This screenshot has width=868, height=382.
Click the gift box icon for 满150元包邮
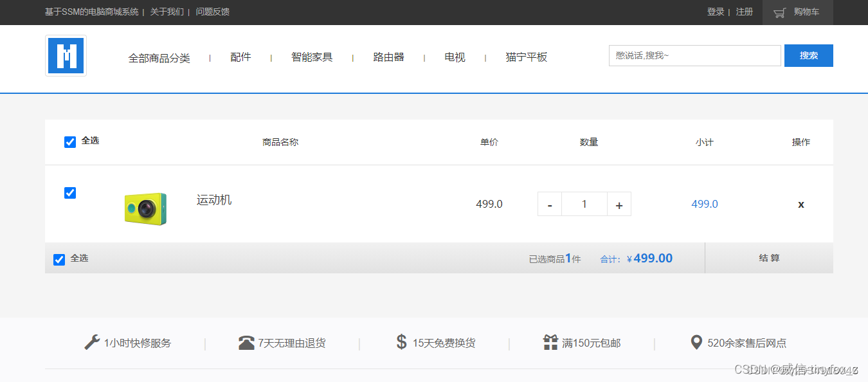[550, 342]
